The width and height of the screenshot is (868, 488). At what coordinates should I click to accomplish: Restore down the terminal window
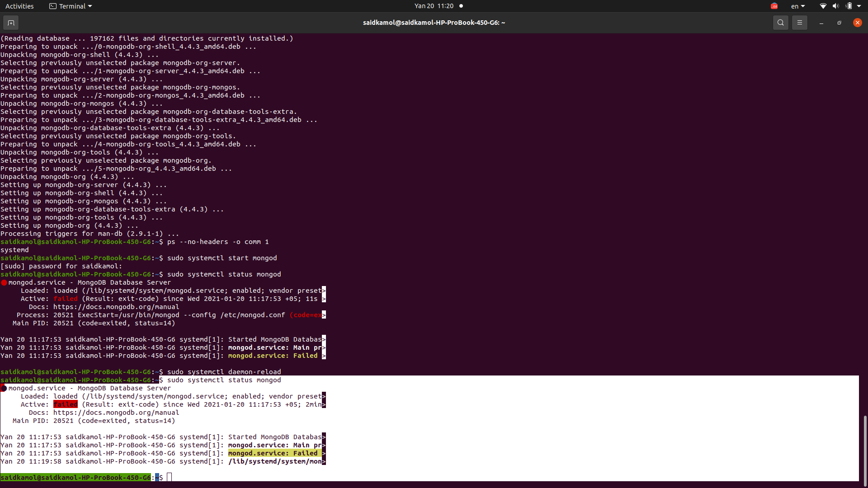[839, 23]
